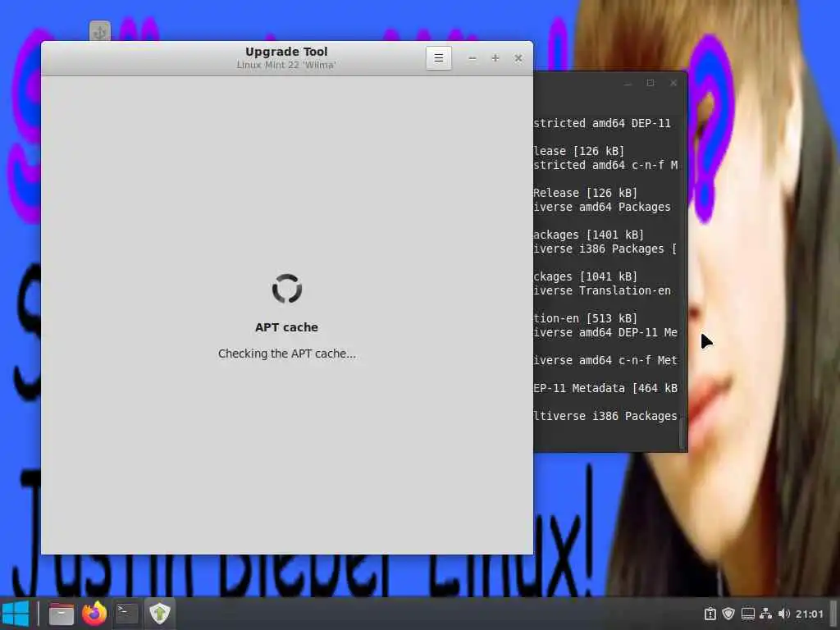Launch Firefox from the taskbar
The image size is (840, 630).
(94, 614)
